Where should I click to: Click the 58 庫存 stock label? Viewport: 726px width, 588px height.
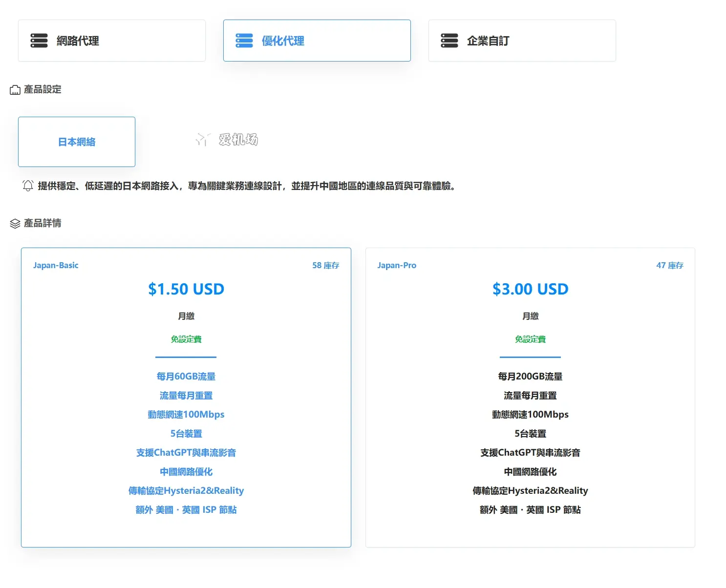click(325, 265)
